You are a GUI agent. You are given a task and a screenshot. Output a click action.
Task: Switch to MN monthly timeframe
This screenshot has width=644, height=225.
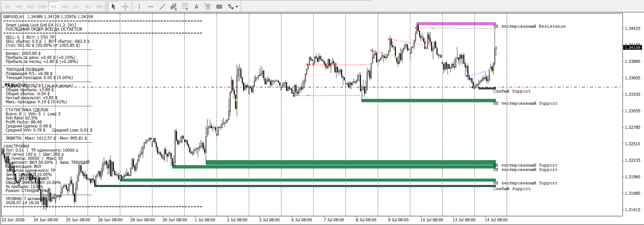click(99, 6)
